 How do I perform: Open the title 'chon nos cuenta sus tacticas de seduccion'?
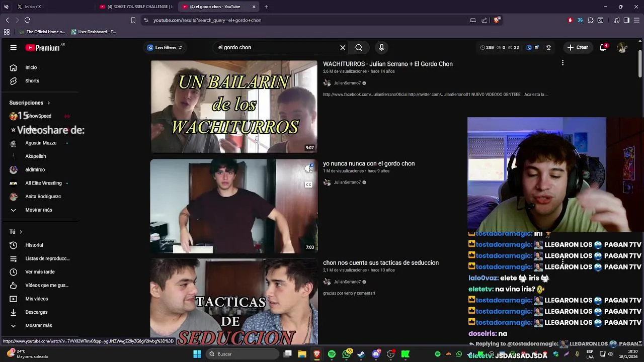click(x=381, y=262)
